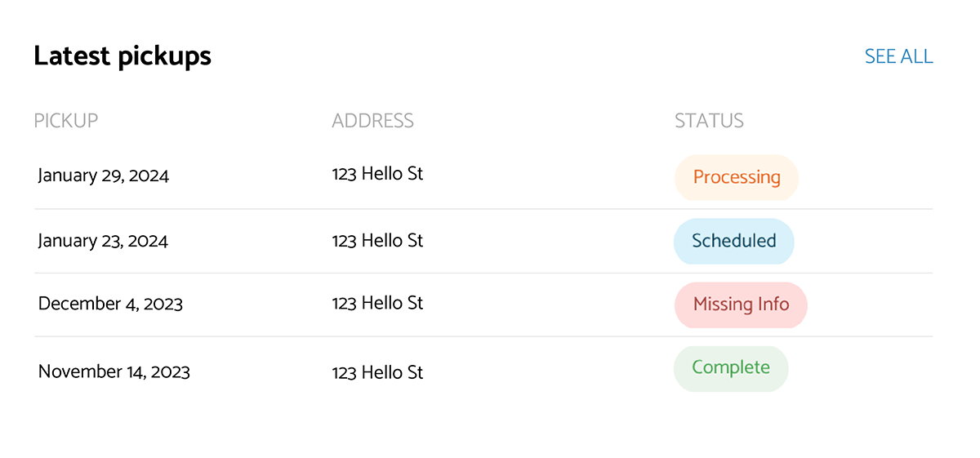Select the January 29, 2024 pickup date
980x458 pixels.
(x=104, y=176)
